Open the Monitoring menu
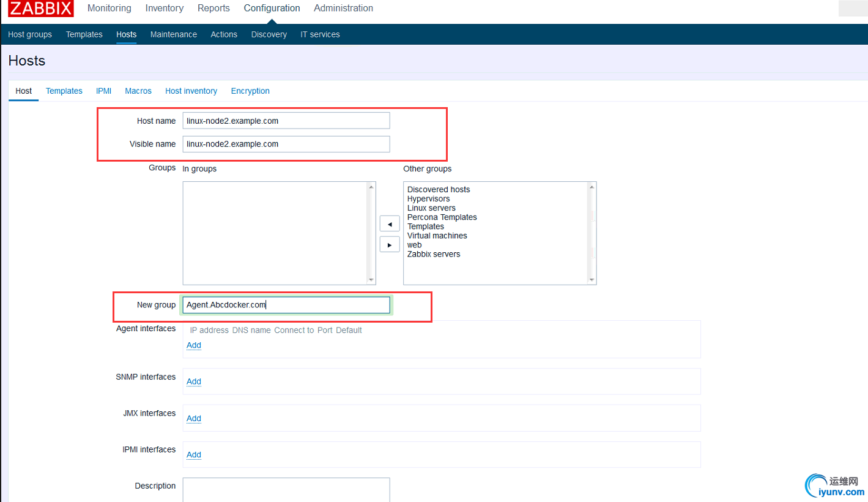 [x=109, y=8]
